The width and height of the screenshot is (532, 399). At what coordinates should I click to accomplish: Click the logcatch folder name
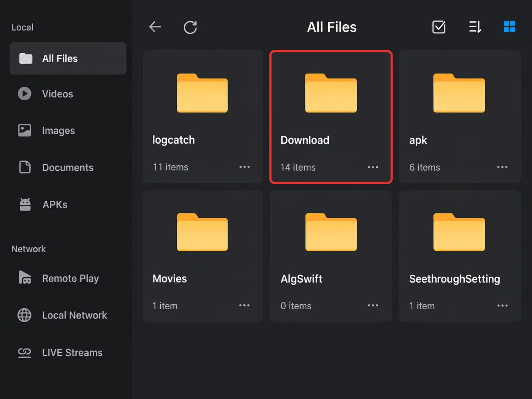[174, 140]
